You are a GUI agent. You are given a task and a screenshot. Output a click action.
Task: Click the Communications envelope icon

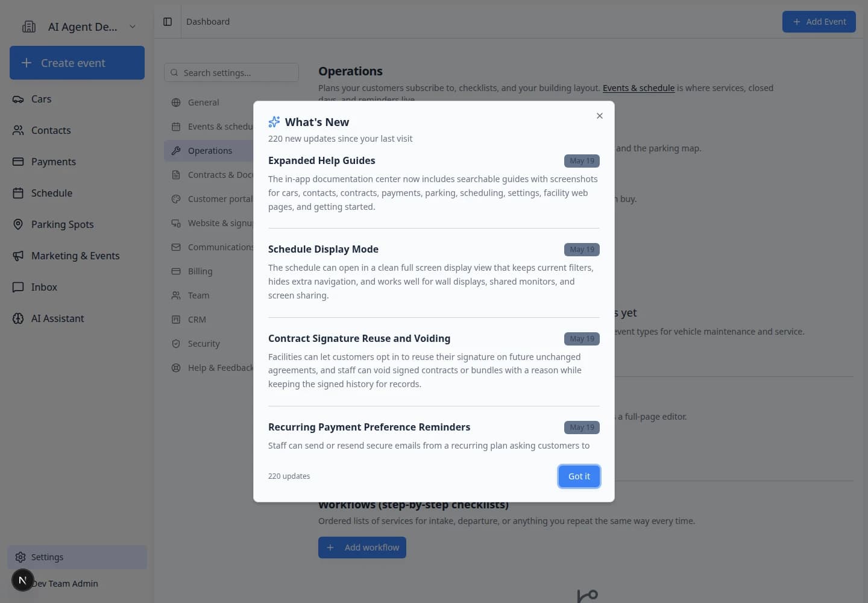tap(176, 247)
